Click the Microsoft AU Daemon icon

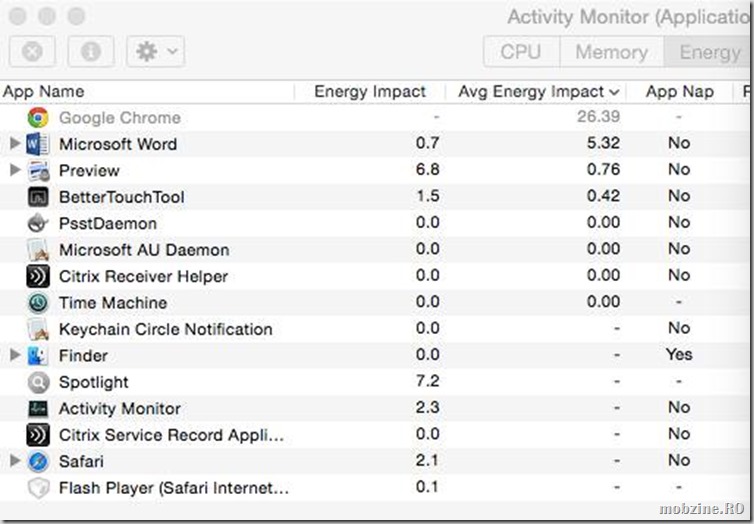(x=38, y=250)
